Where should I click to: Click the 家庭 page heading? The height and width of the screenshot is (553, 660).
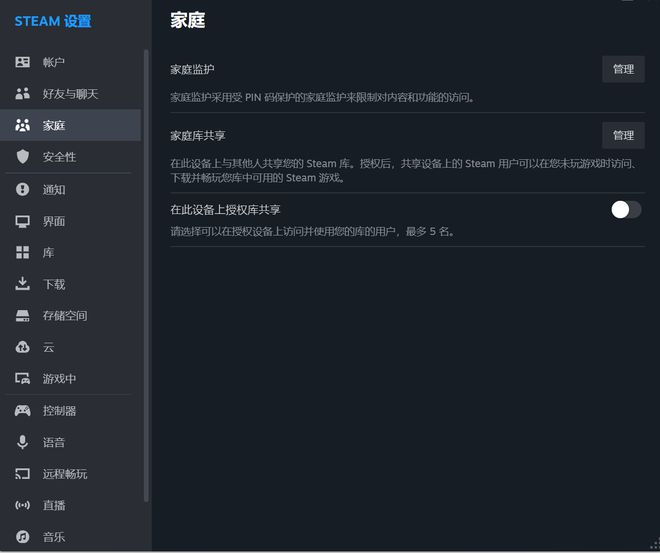coord(188,20)
